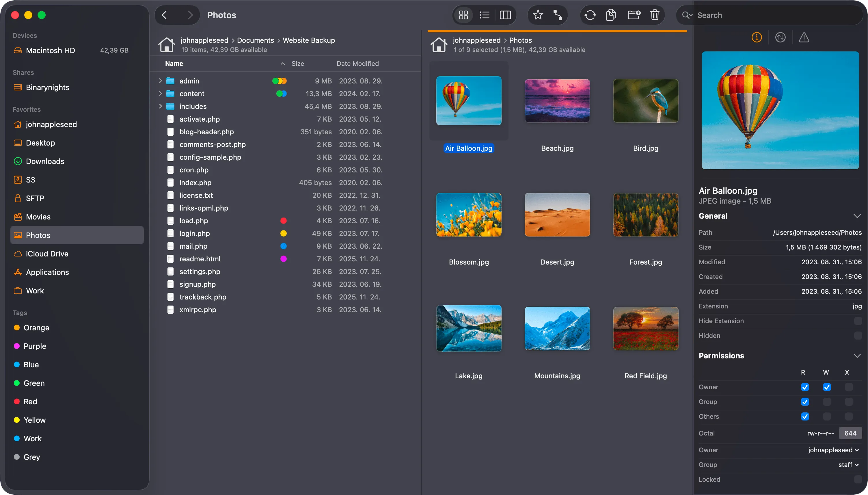
Task: Select Downloads in the sidebar
Action: click(x=45, y=161)
